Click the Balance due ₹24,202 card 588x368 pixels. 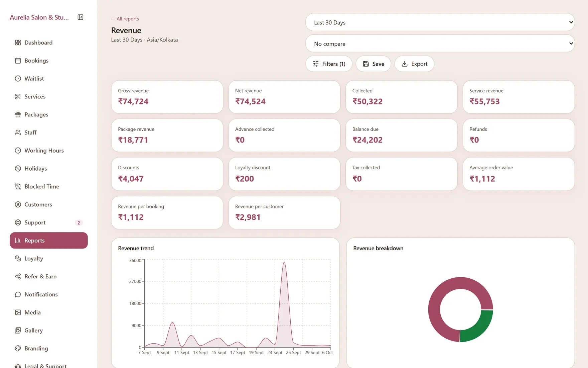point(402,135)
